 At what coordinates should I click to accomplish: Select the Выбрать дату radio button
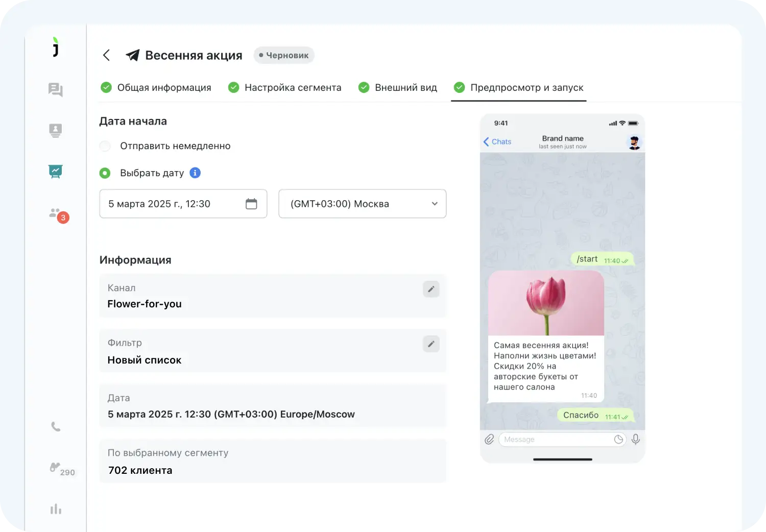[x=105, y=173]
